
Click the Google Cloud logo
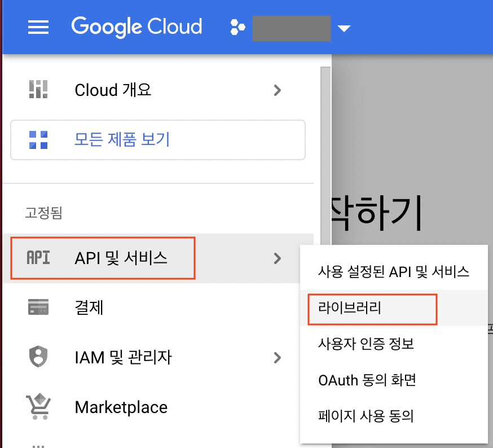tap(137, 27)
